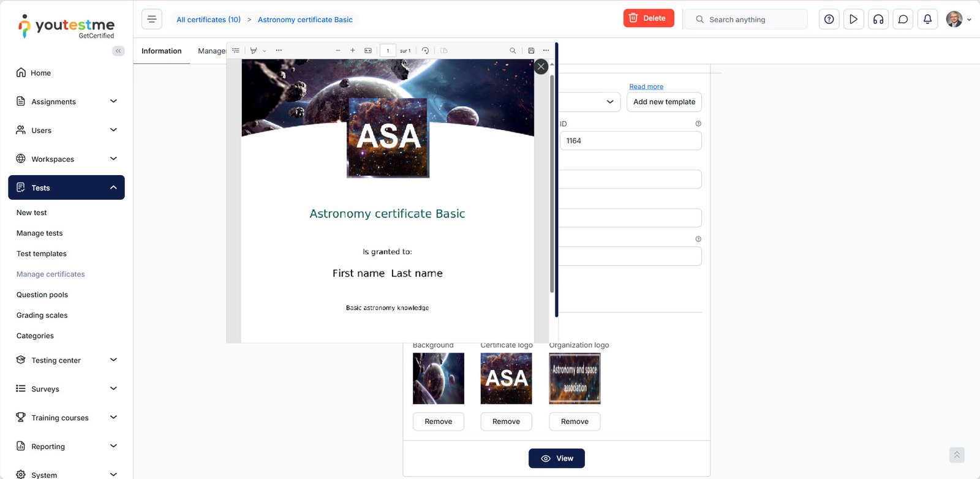
Task: Click the info icon next to ID
Action: pyautogui.click(x=698, y=124)
